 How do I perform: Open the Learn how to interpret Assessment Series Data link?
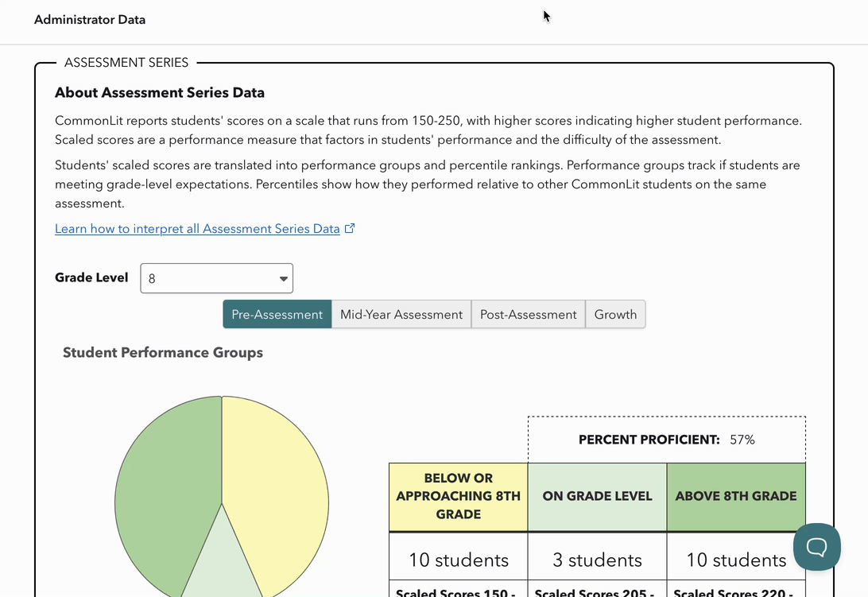(197, 229)
